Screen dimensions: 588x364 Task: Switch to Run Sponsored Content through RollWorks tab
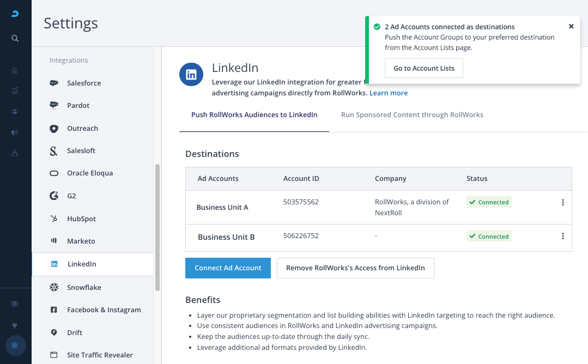pos(412,115)
